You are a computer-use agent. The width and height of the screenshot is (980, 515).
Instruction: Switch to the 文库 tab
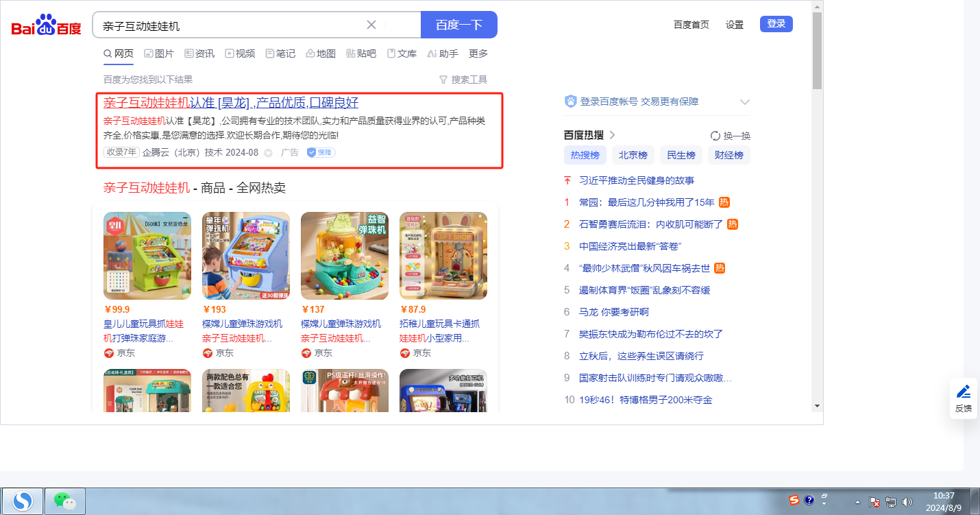402,53
